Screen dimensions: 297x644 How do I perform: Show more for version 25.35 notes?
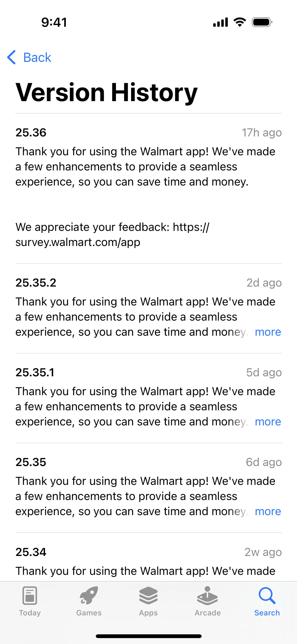[x=268, y=512]
